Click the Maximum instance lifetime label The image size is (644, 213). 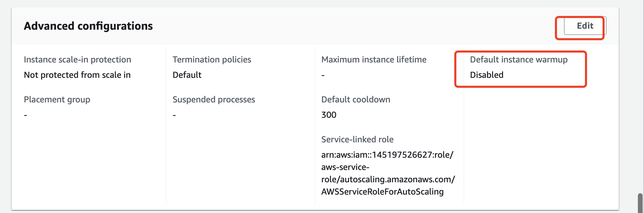coord(374,59)
